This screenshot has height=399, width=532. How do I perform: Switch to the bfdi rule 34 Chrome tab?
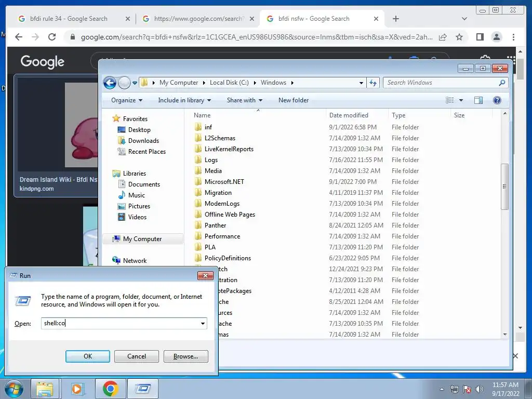click(69, 19)
